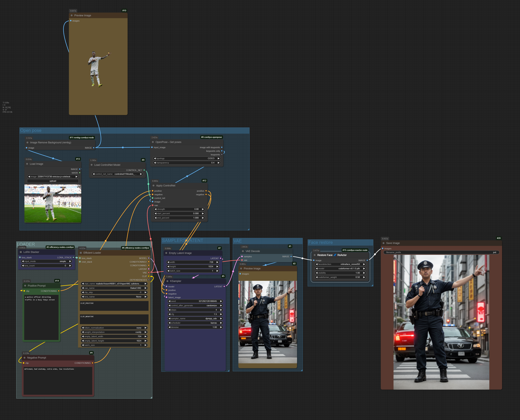The image size is (520, 420).
Task: Increase KSampler steps with right arrow
Action: (x=221, y=310)
